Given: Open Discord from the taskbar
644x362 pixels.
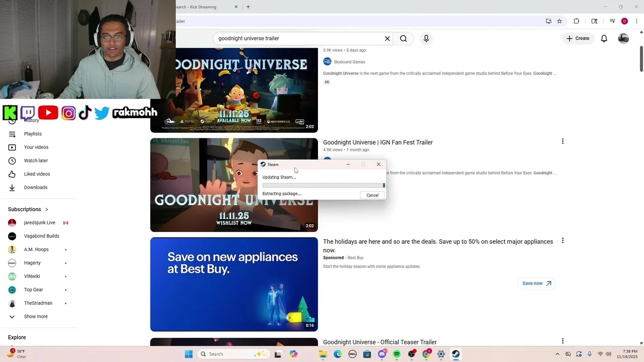Looking at the screenshot, I should tap(382, 354).
